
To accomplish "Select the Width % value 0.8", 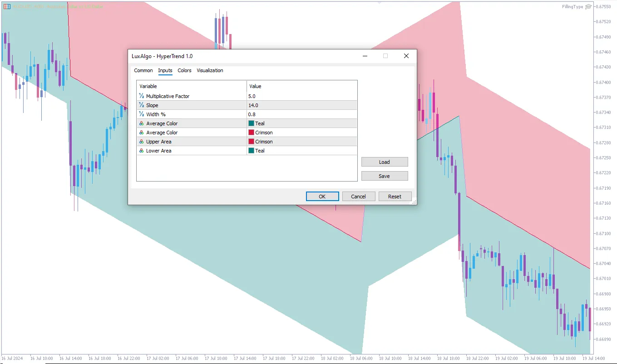I will (x=252, y=114).
